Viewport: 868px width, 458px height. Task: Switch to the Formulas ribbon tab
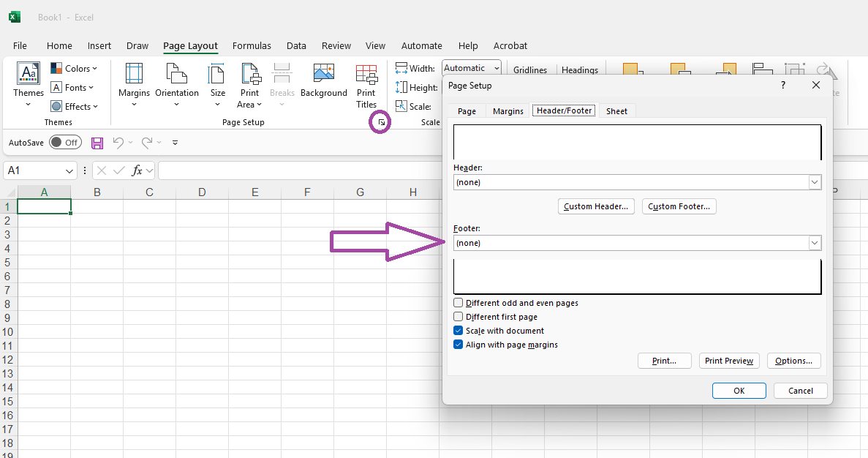(252, 45)
